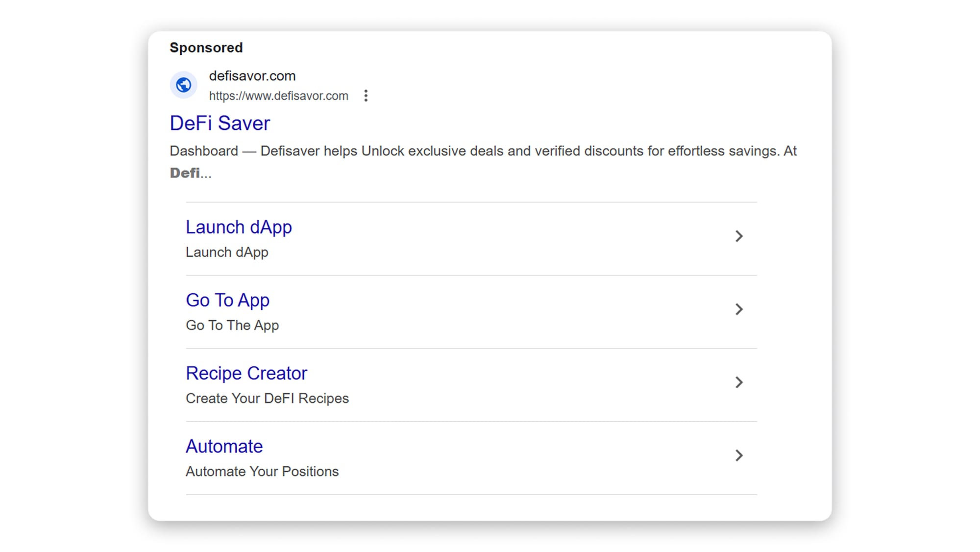Viewport: 980px width, 552px height.
Task: Click the 'Automate Your Positions' description
Action: [262, 471]
